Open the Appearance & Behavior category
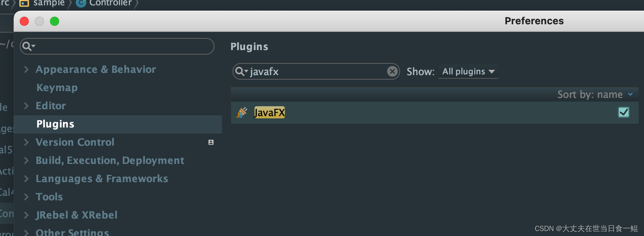 click(x=96, y=69)
